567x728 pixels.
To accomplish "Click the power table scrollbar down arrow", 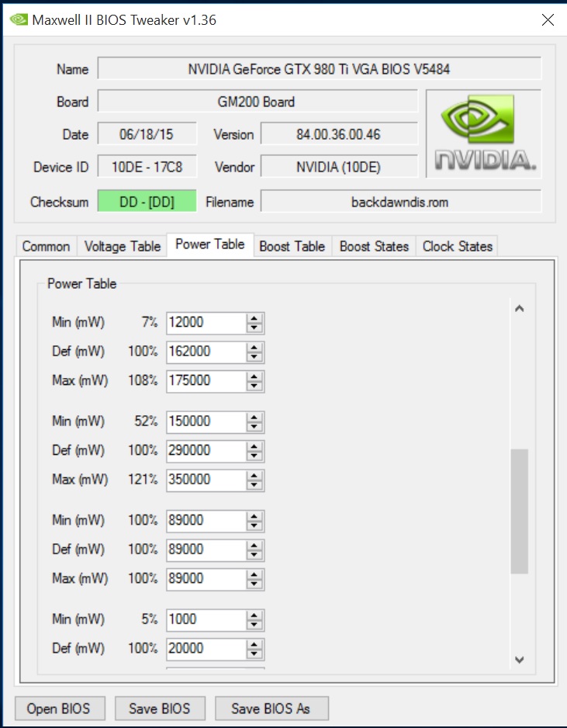I will (x=519, y=659).
